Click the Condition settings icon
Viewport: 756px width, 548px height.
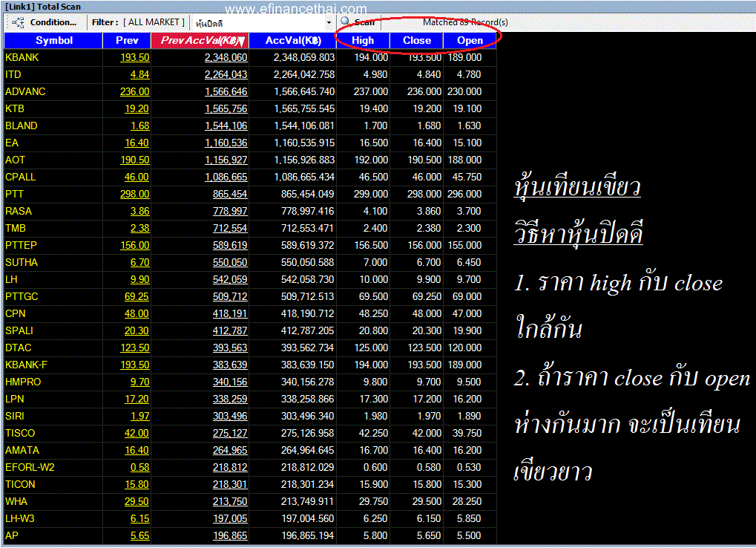click(x=18, y=22)
